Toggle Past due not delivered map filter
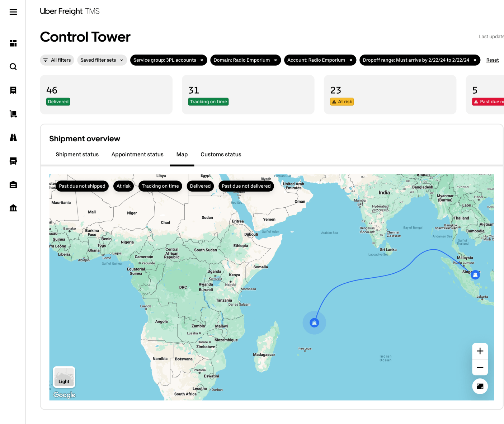This screenshot has height=424, width=504. pos(246,186)
